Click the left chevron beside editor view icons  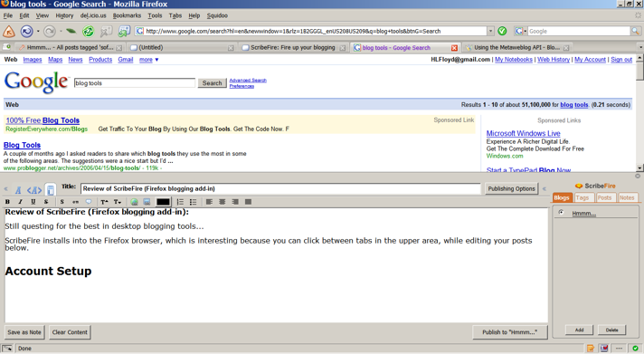point(5,189)
